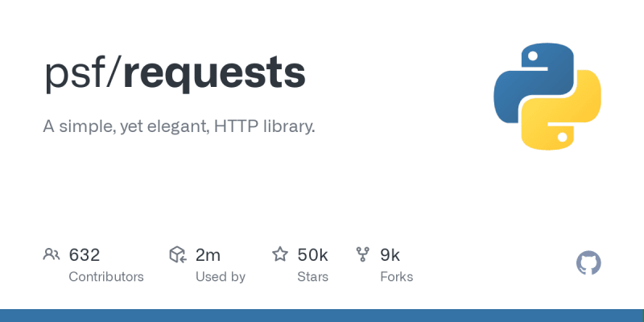Click the blue language bar at bottom

322,316
